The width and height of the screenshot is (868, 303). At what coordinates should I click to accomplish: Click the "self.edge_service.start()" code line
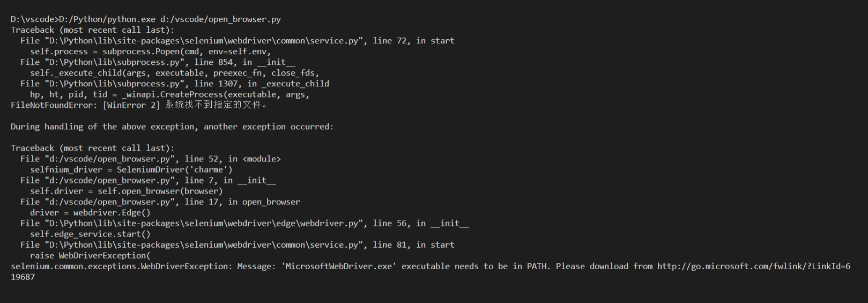pos(90,234)
